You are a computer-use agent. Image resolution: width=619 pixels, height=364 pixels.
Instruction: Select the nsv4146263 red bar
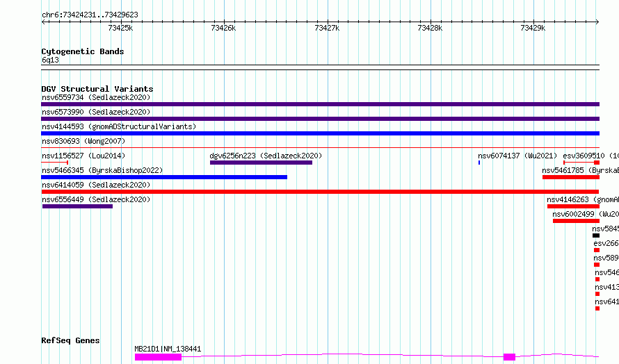pyautogui.click(x=573, y=206)
